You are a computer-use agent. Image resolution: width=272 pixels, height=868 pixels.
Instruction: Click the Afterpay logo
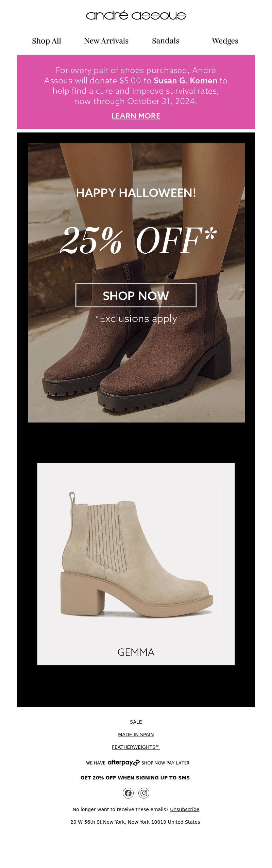(x=124, y=762)
